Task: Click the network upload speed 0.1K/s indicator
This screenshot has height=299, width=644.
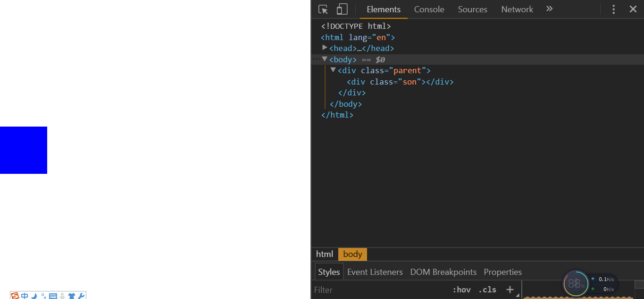Action: (x=602, y=279)
